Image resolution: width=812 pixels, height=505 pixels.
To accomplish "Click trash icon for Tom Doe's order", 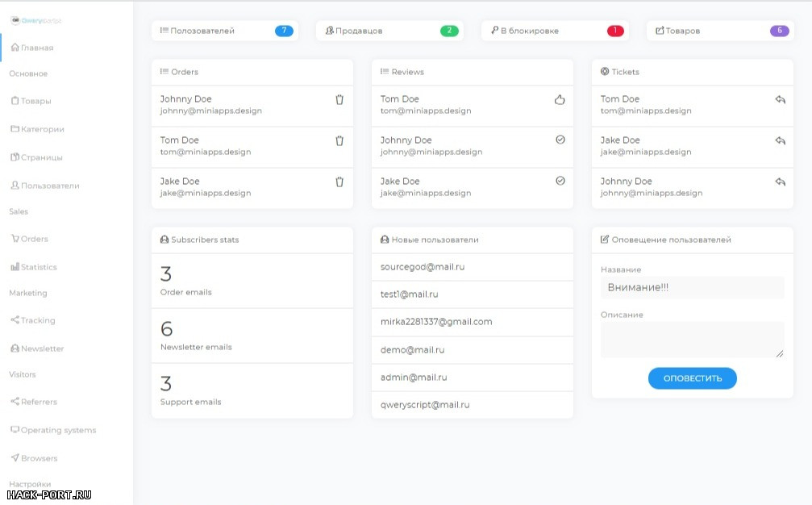I will click(x=339, y=140).
